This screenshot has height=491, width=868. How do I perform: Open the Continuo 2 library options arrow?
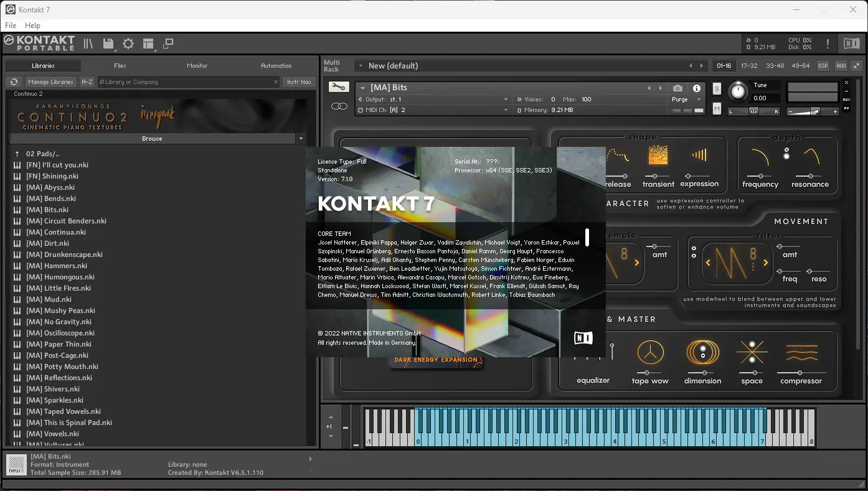point(301,139)
